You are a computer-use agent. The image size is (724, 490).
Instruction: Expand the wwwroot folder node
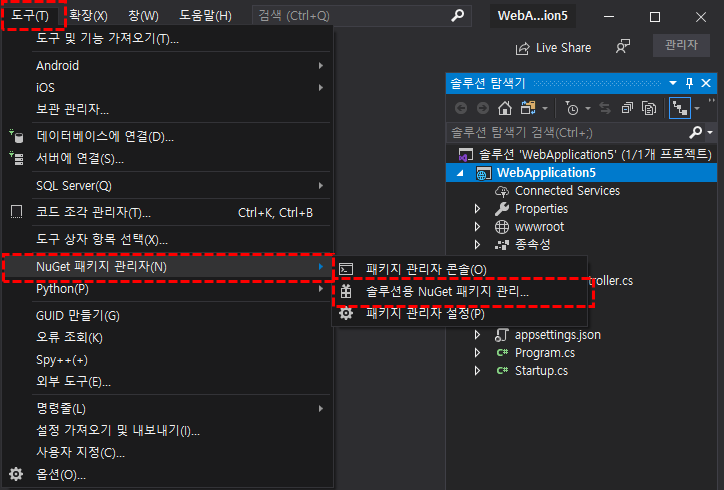pyautogui.click(x=477, y=227)
